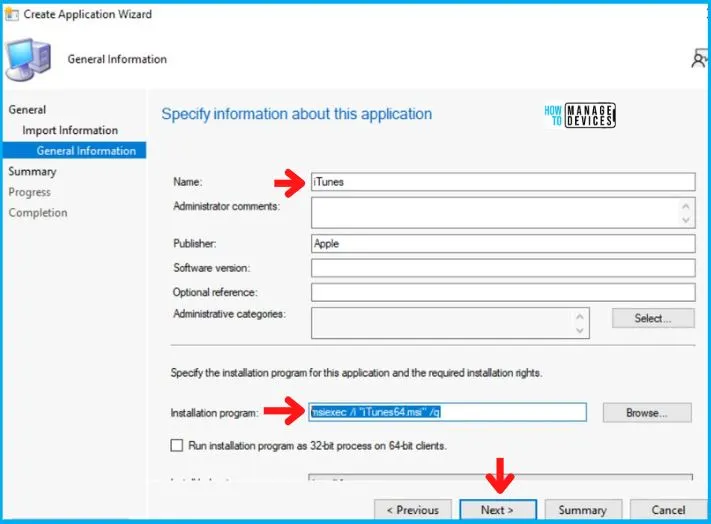The image size is (711, 524).
Task: Enable run as 32-bit process checkbox
Action: click(177, 446)
